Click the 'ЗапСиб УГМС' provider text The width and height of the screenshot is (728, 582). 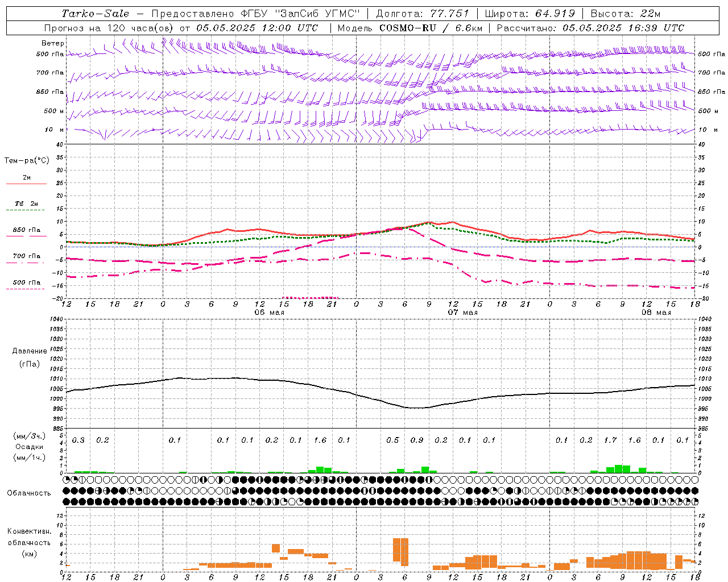[x=318, y=14]
